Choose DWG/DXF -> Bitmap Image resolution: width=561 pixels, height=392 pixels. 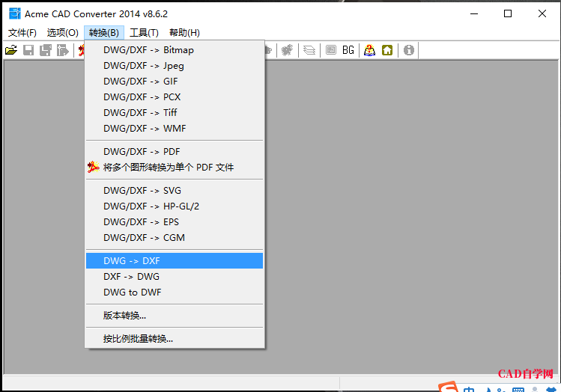pyautogui.click(x=175, y=50)
